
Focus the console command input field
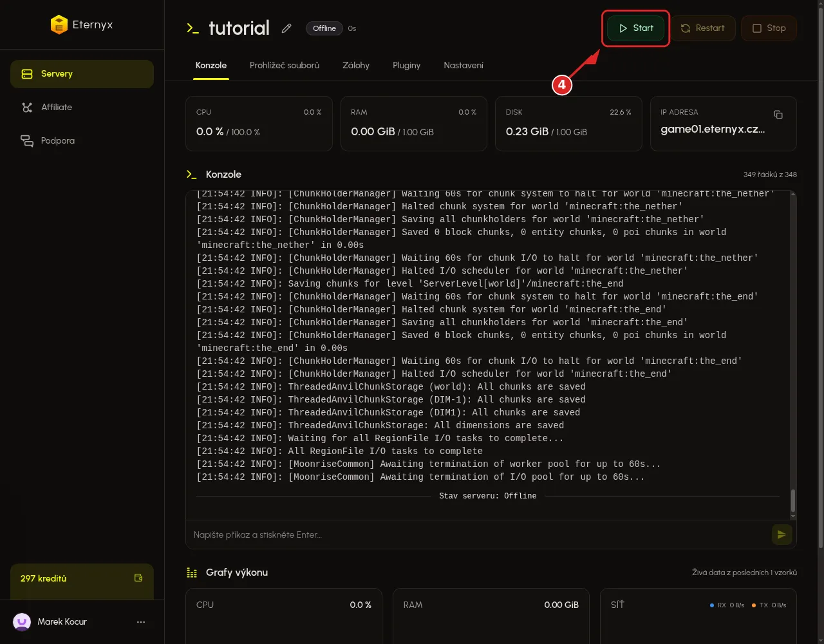point(480,535)
